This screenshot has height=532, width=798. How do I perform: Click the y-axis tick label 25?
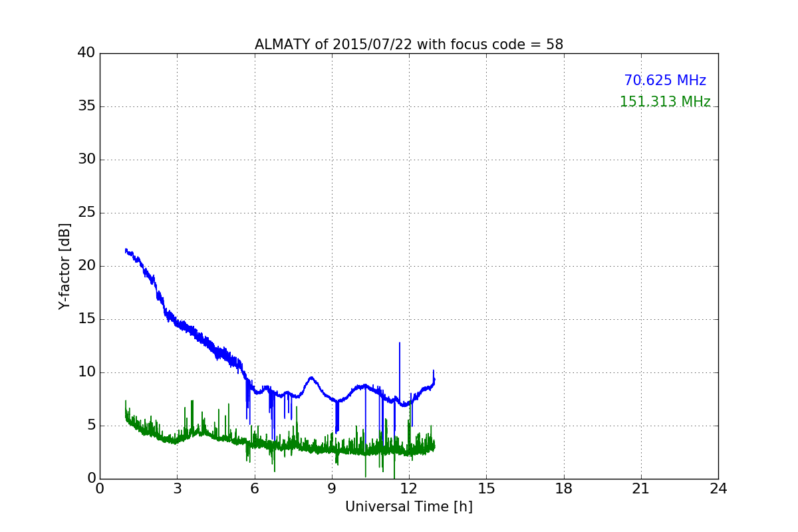[x=86, y=212]
